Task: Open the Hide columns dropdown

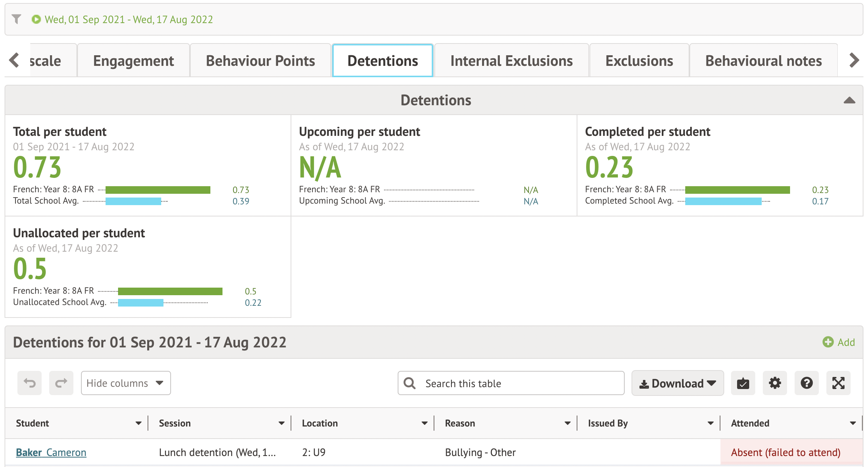Action: tap(126, 383)
